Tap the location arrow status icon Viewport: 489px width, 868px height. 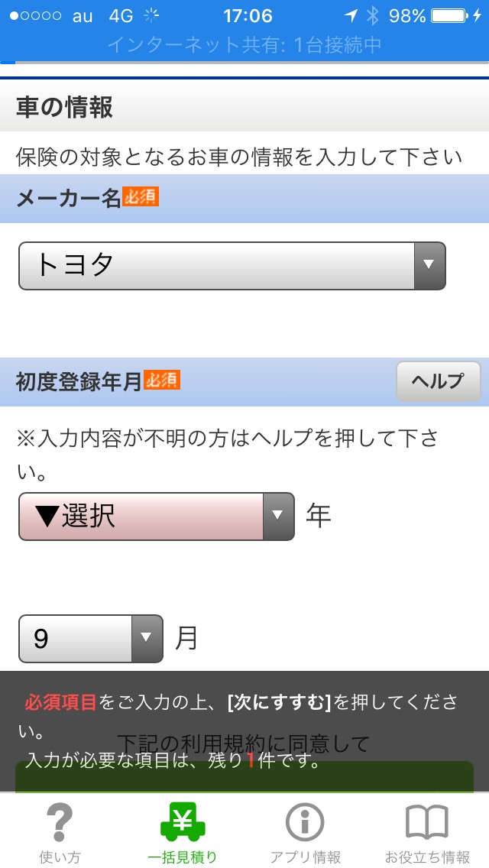pos(350,16)
